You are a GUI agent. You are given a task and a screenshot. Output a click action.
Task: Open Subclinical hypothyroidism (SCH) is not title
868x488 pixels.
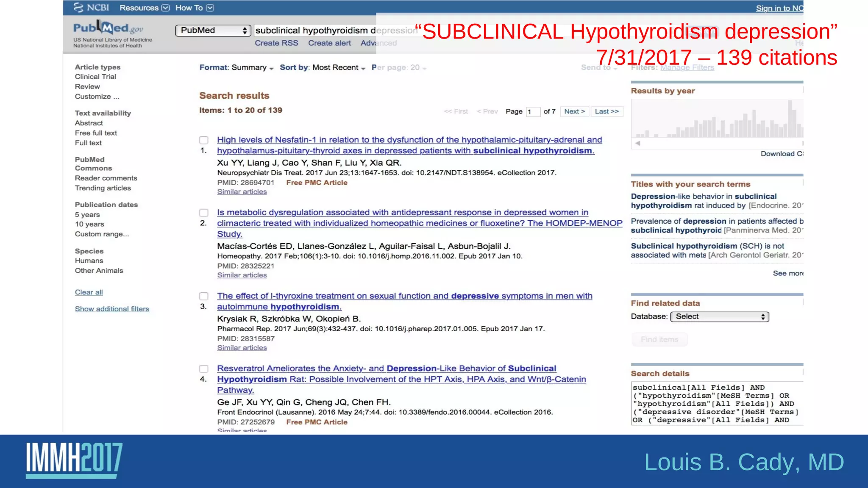pyautogui.click(x=716, y=250)
